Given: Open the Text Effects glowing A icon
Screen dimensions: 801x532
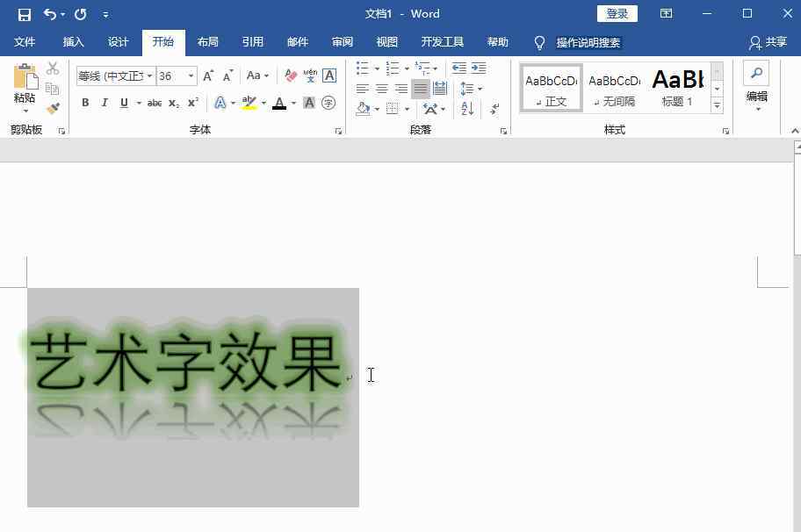Looking at the screenshot, I should tap(220, 103).
